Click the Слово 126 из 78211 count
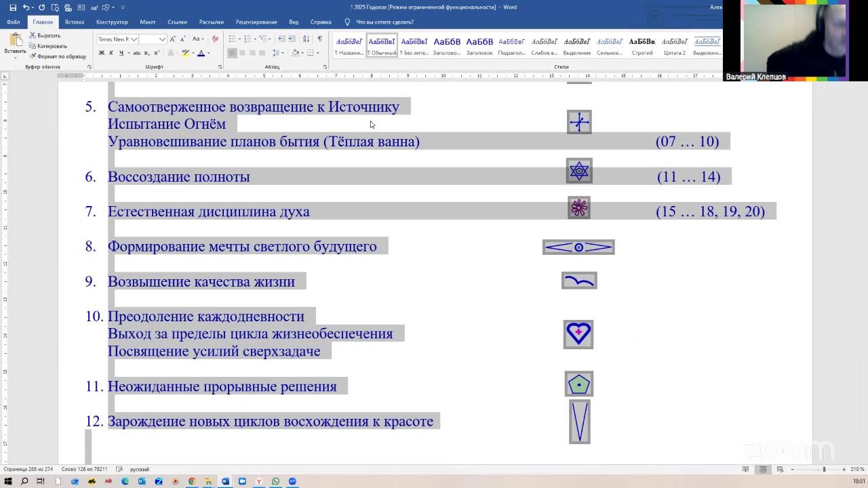Screen dimensions: 868x488 click(85, 469)
